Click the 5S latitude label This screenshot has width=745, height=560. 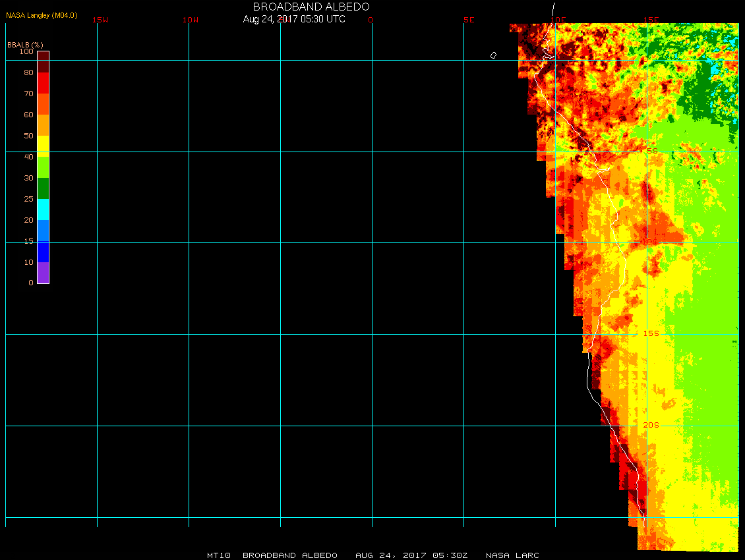[x=651, y=151]
